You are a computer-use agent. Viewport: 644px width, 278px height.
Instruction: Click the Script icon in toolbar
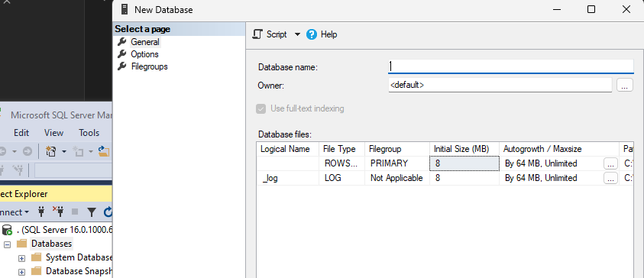(257, 34)
